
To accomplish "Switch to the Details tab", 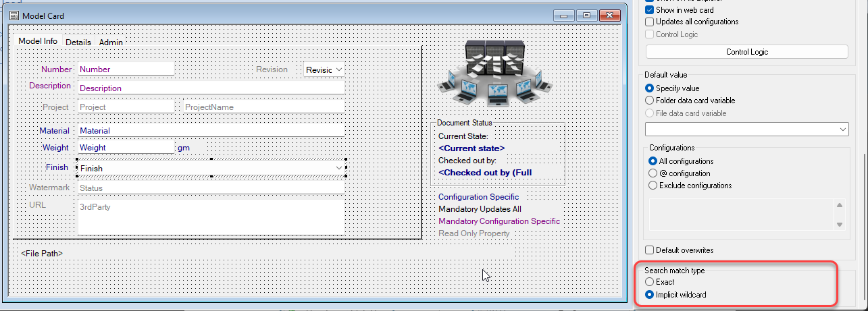I will [78, 42].
